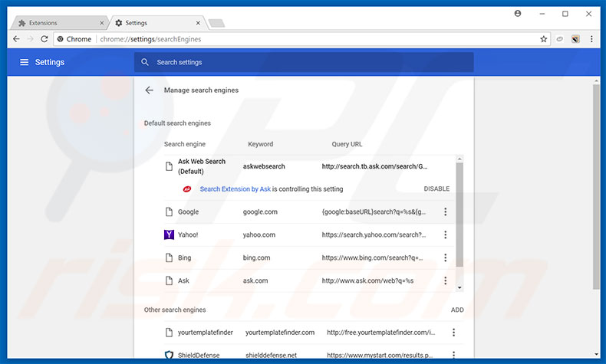Click the bing.com keyword text

256,257
